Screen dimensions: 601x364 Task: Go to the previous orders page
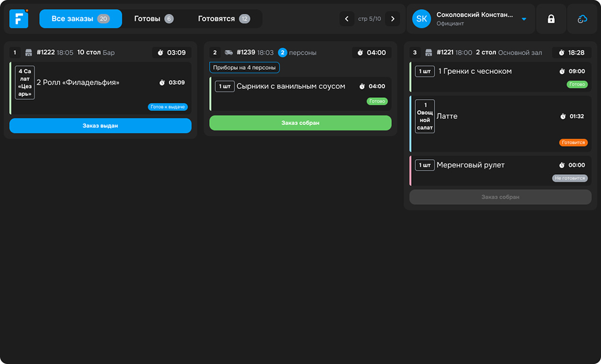coord(347,19)
